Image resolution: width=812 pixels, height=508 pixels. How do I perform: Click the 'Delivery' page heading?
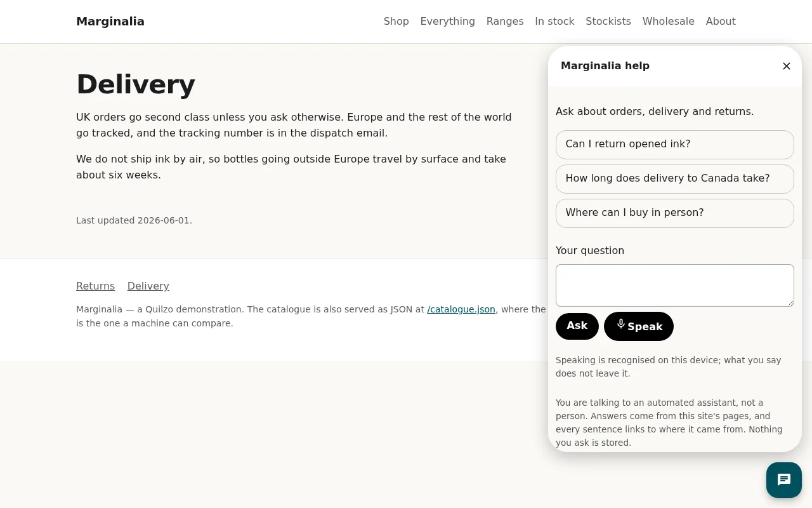pos(136,84)
